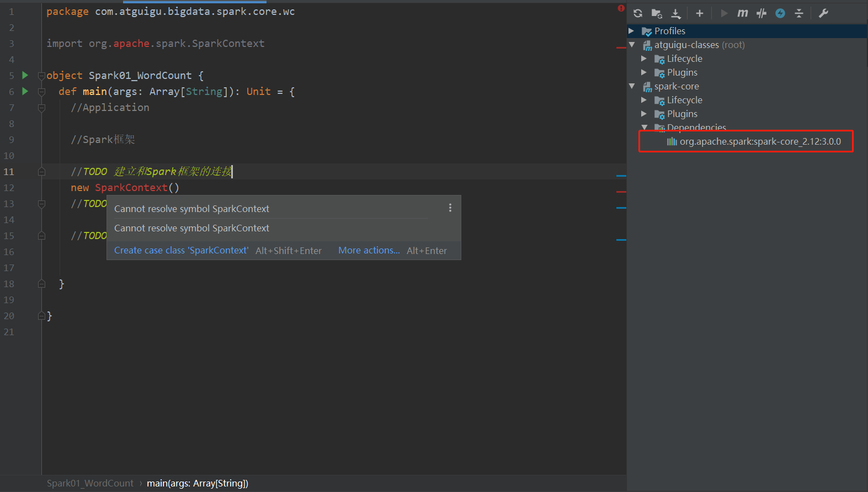
Task: Click Generate Sources and Update Folders icon
Action: pyautogui.click(x=657, y=13)
